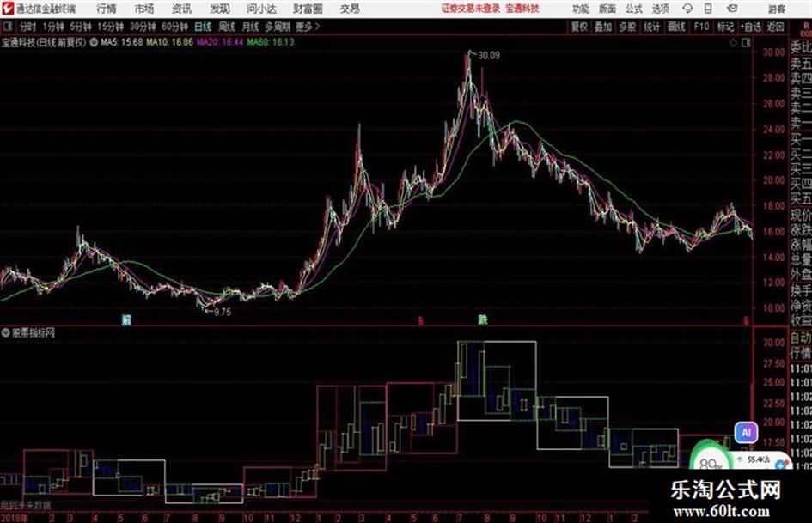This screenshot has width=812, height=523.
Task: Switch to 30分钟 period tab
Action: click(143, 27)
